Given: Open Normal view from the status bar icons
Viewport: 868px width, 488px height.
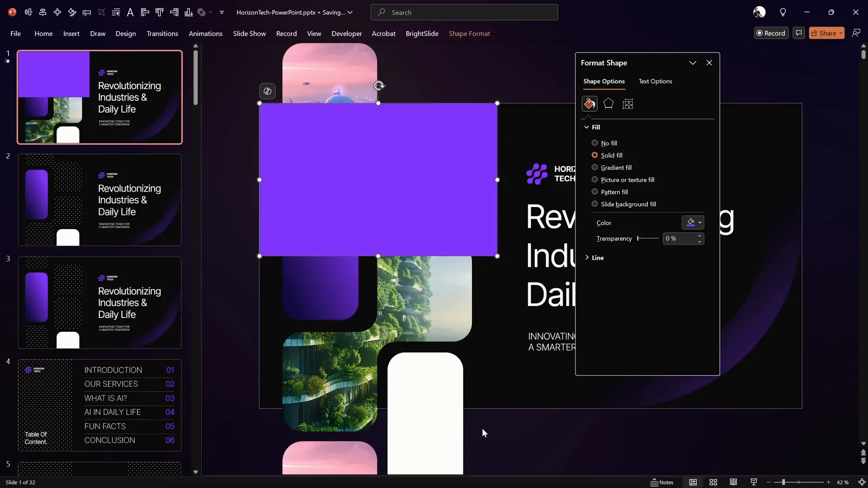Looking at the screenshot, I should pyautogui.click(x=693, y=482).
